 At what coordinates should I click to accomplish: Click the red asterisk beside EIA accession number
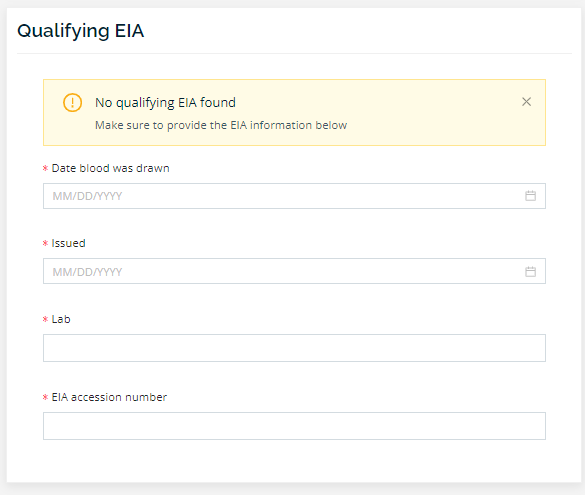click(x=46, y=397)
